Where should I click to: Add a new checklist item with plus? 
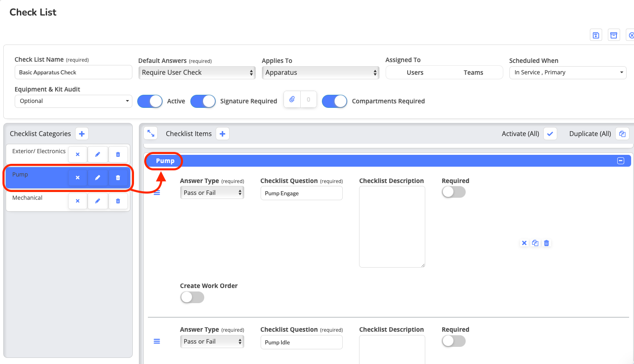coord(223,134)
